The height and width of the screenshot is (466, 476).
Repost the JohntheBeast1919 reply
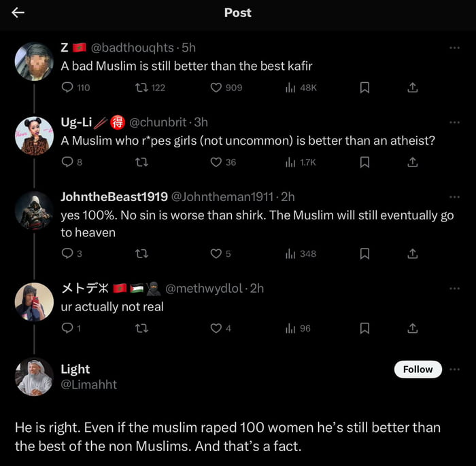(142, 253)
